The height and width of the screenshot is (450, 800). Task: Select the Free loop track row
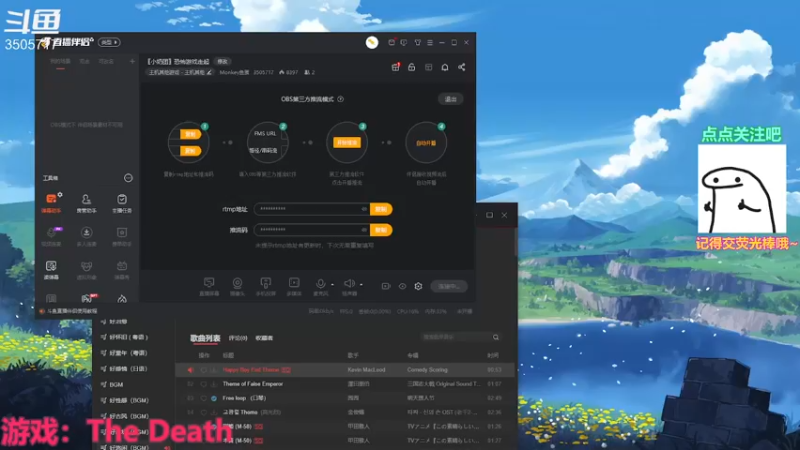click(x=344, y=398)
